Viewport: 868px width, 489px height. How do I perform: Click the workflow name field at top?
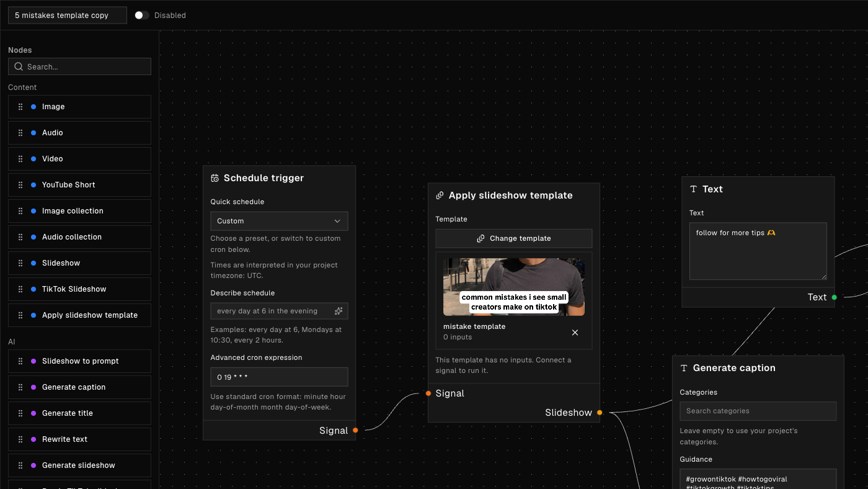pos(68,16)
